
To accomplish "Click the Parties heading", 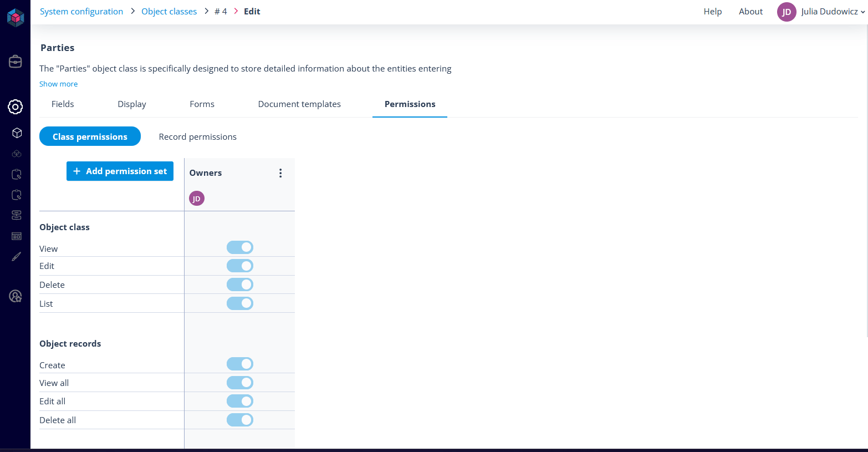I will (58, 48).
